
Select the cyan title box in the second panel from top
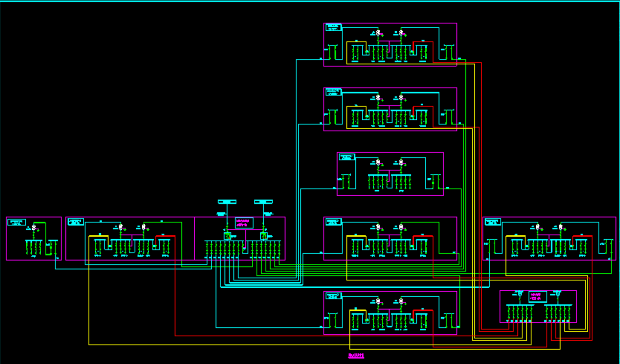pyautogui.click(x=334, y=92)
